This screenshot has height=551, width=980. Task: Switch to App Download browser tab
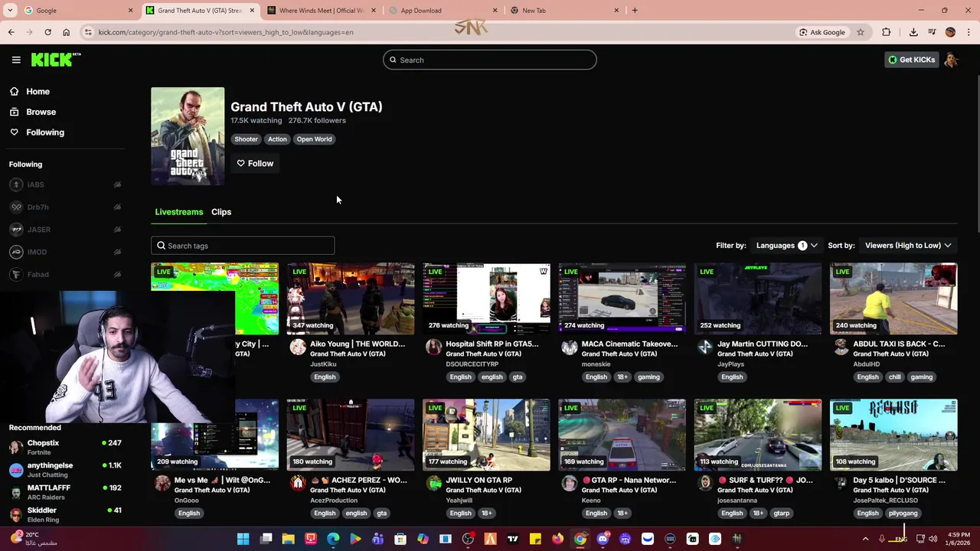443,11
